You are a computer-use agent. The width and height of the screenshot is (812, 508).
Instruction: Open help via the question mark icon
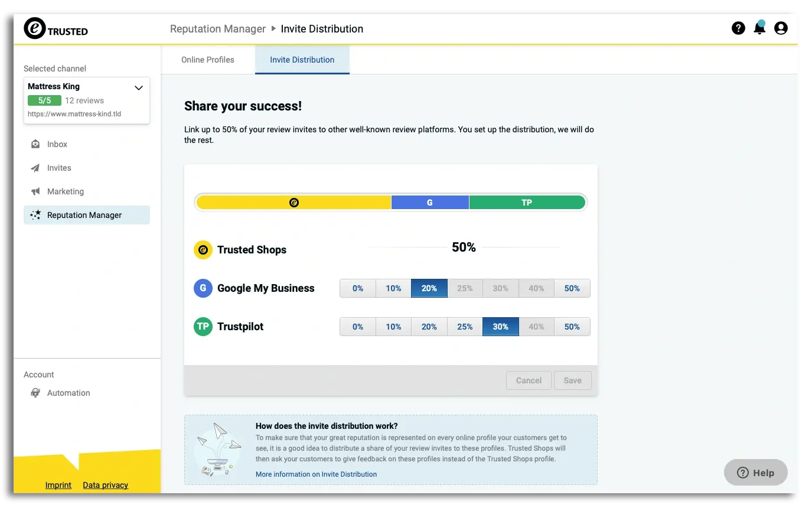[x=738, y=28]
